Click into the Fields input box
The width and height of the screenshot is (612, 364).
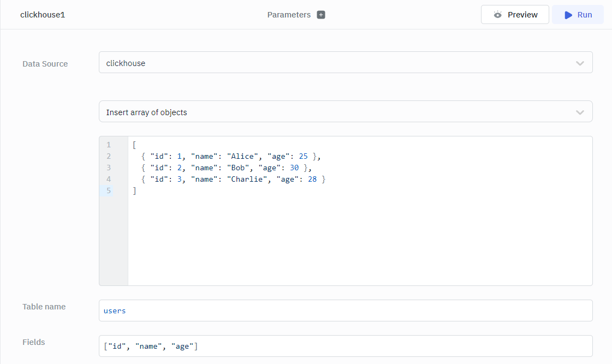click(345, 346)
